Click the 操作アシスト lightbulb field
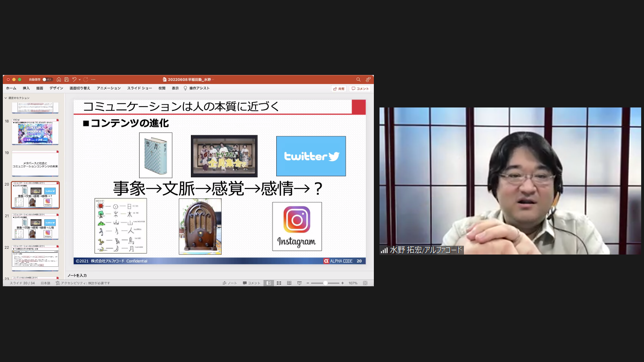Viewport: 644px width, 362px height. (x=197, y=88)
